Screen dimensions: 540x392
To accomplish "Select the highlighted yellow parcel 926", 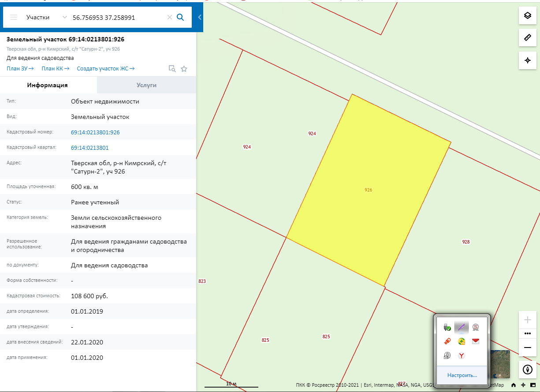I will 369,190.
